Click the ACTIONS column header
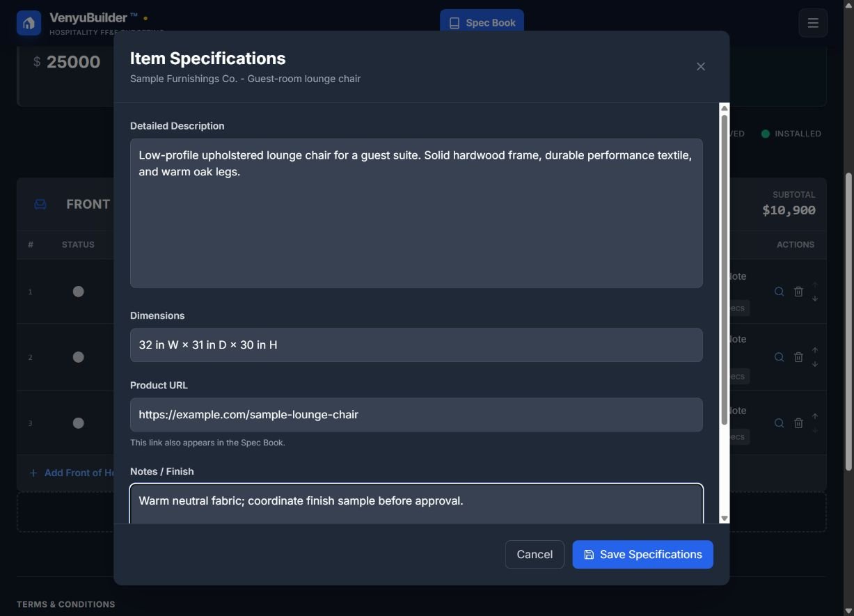The width and height of the screenshot is (854, 616). pyautogui.click(x=796, y=245)
